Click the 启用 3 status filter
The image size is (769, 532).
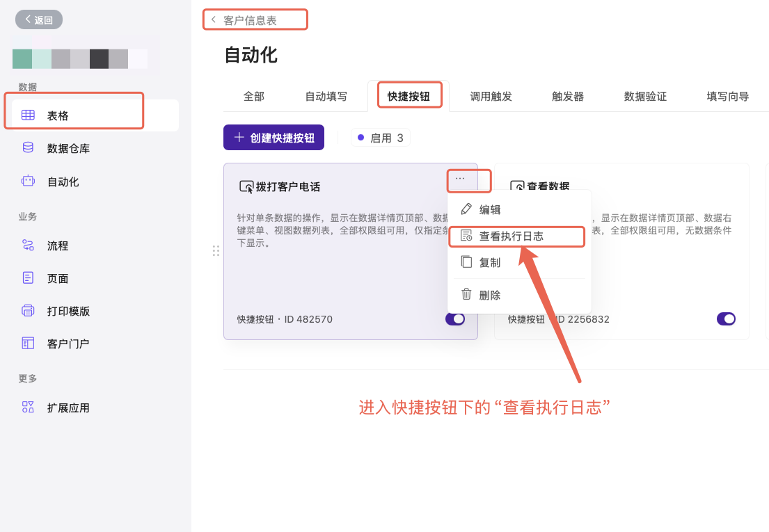(381, 138)
